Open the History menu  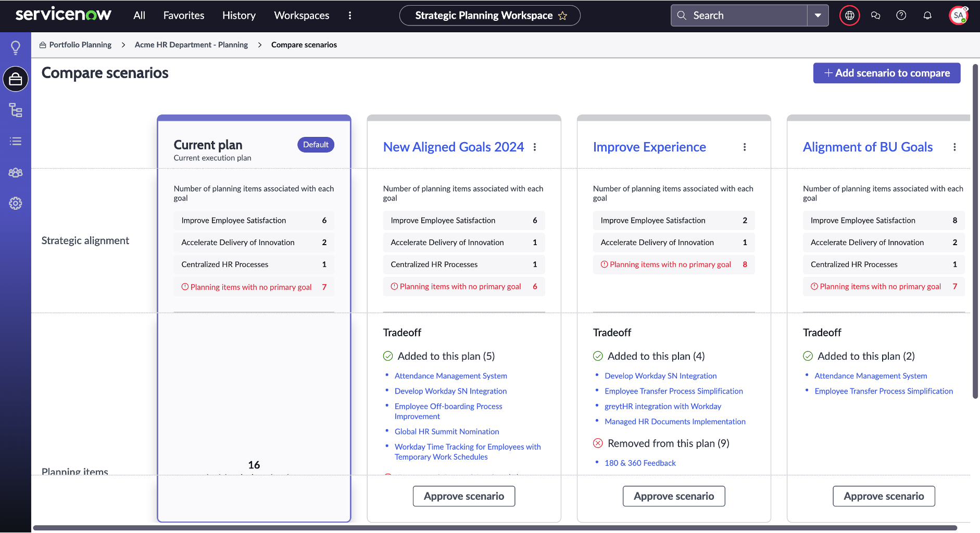tap(239, 16)
